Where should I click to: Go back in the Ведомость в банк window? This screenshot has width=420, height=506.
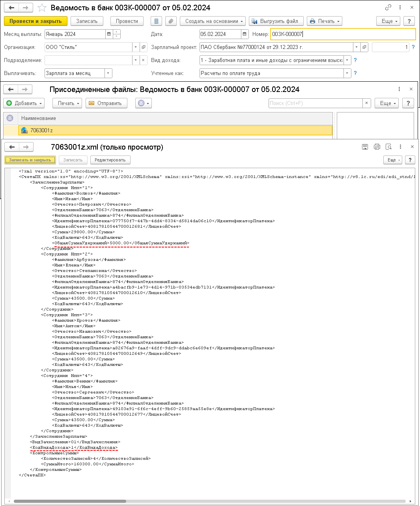tap(12, 8)
